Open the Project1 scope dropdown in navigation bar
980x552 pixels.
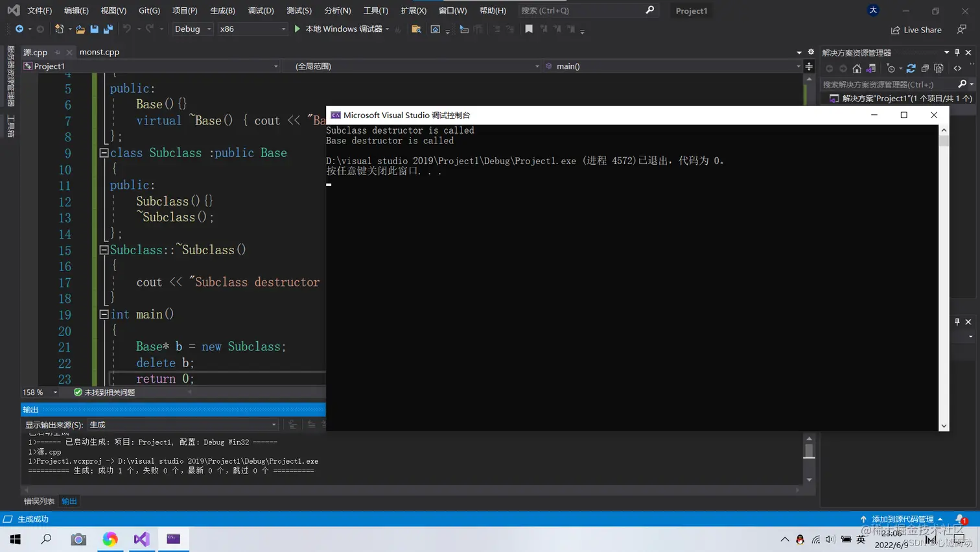tap(151, 66)
